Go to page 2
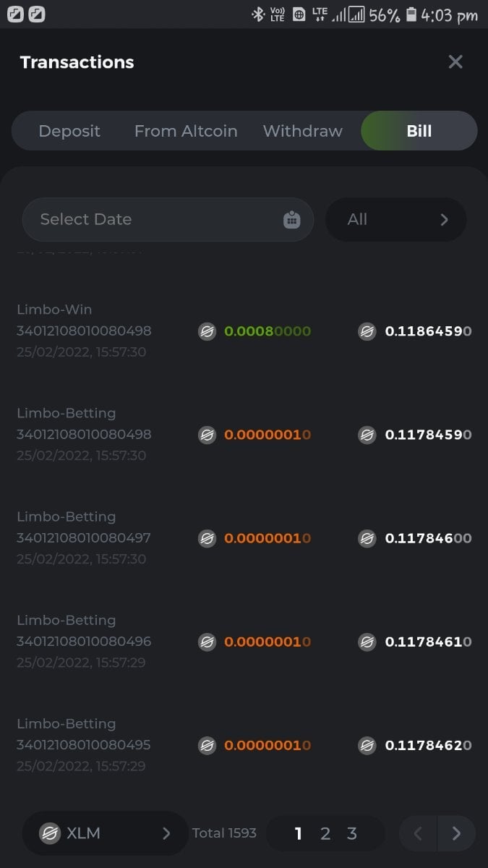 (325, 834)
